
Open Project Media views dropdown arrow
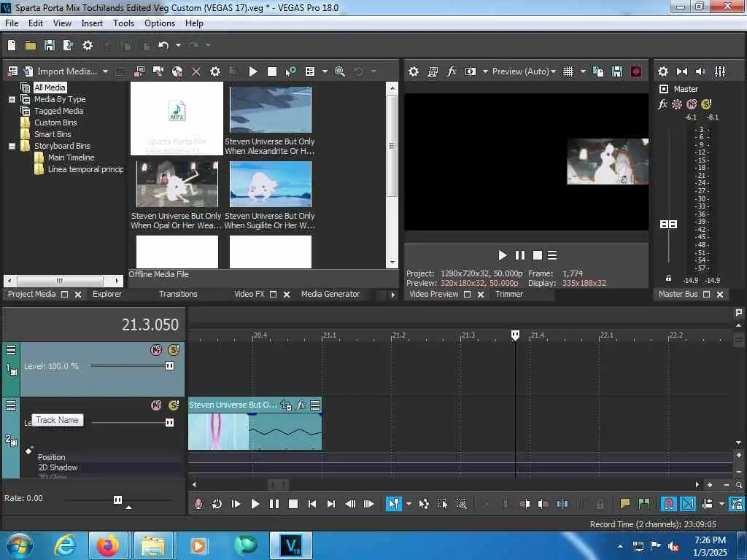pyautogui.click(x=325, y=71)
